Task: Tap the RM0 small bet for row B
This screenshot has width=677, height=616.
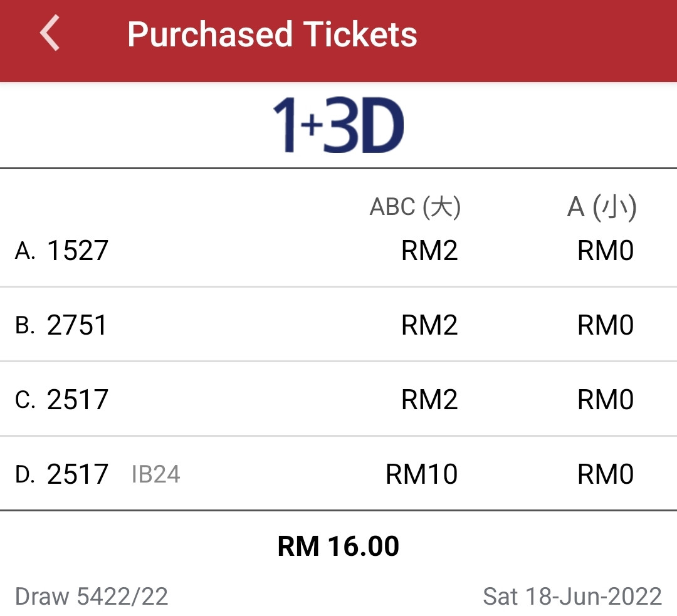Action: (606, 325)
